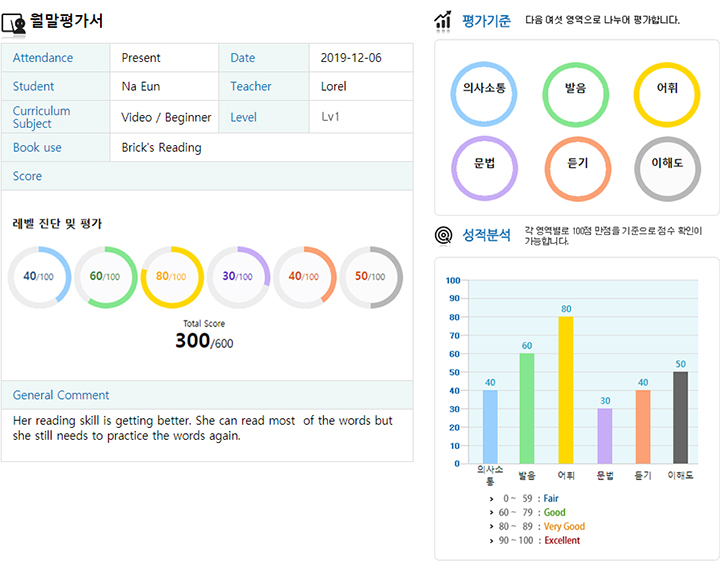Click the yellow 어휘 bar in chart

[566, 389]
